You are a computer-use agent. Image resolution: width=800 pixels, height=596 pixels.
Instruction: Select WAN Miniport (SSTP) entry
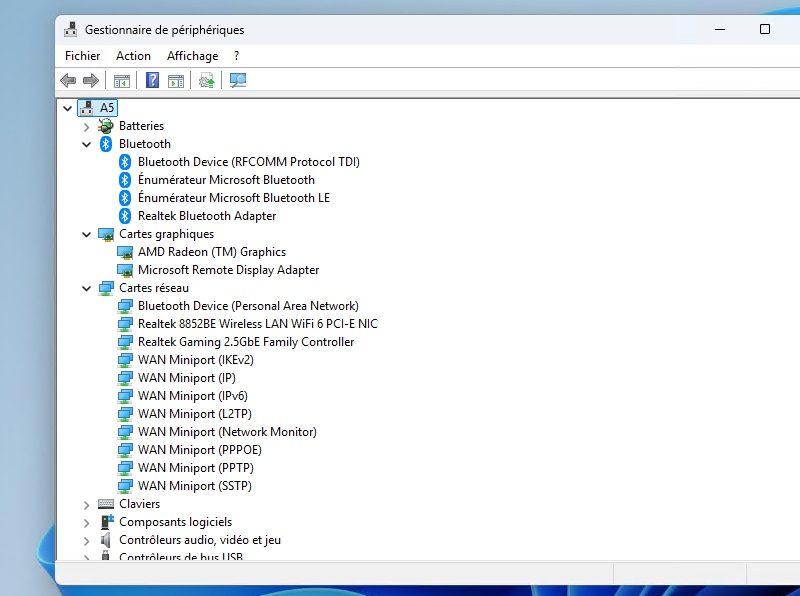(194, 486)
